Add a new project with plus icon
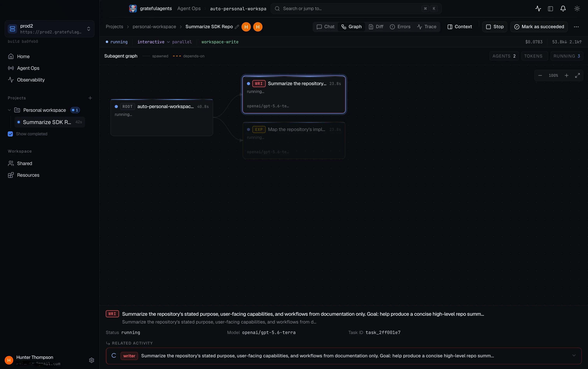The height and width of the screenshot is (369, 588). pos(90,98)
